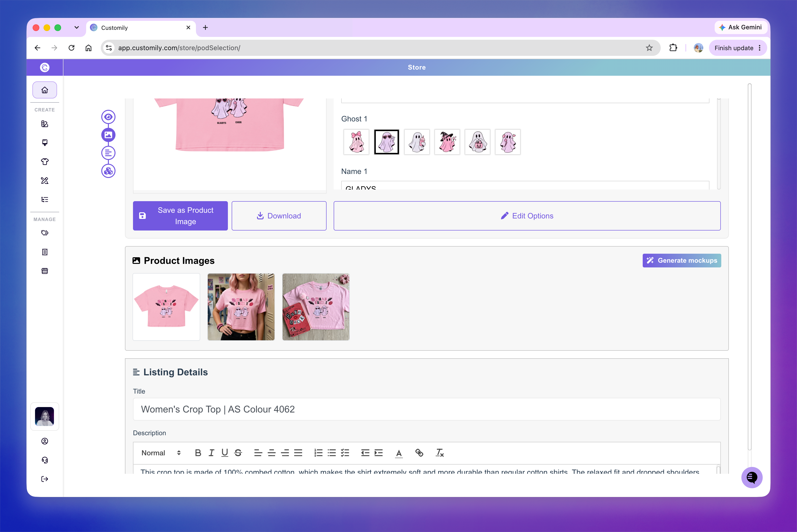Select the pumpkin ghost option
The width and height of the screenshot is (797, 532).
tap(477, 142)
